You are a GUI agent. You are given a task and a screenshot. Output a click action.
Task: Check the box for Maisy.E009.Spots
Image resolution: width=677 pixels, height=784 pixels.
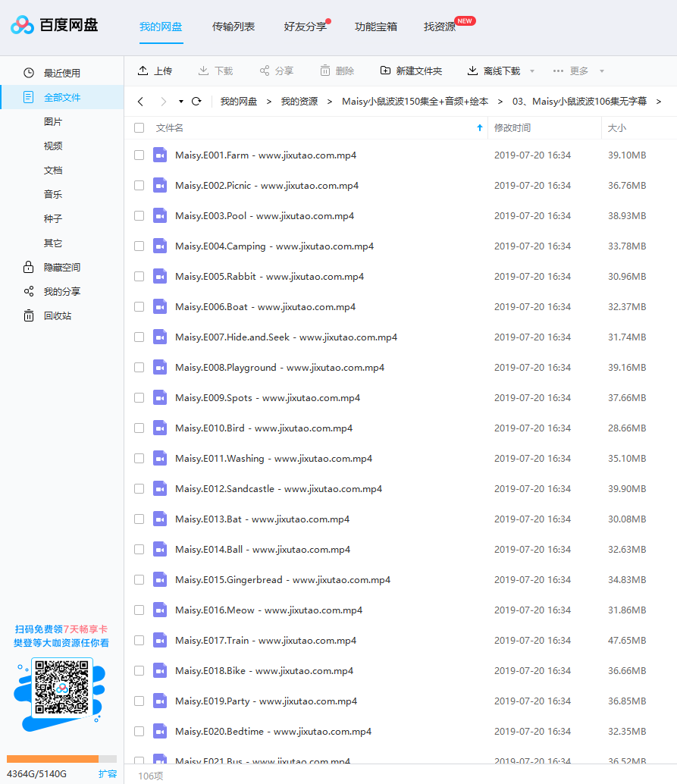click(x=139, y=397)
